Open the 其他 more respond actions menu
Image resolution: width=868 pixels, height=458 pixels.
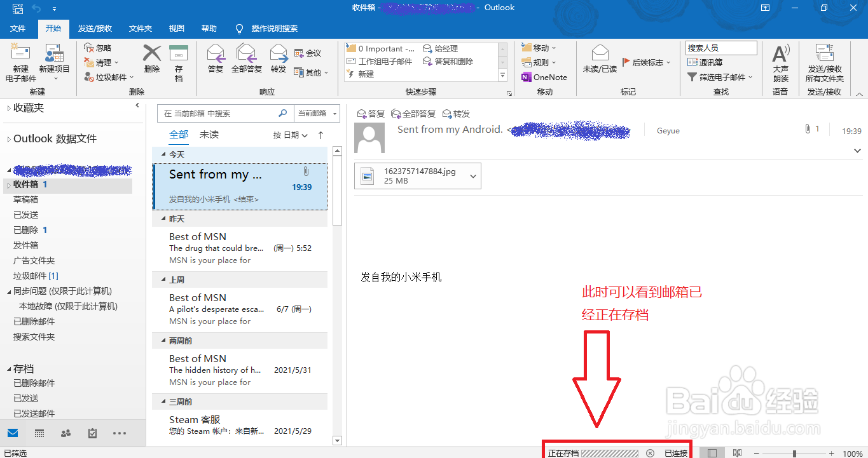pyautogui.click(x=311, y=73)
